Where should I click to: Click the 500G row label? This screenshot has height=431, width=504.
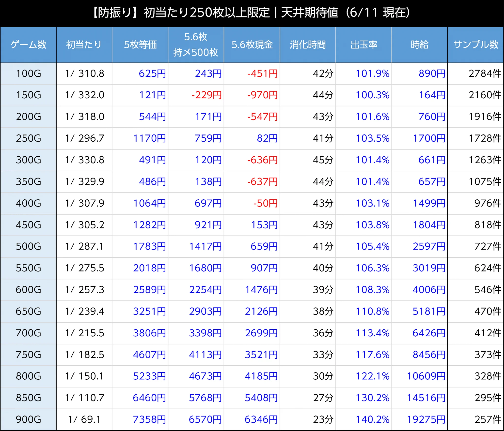pyautogui.click(x=29, y=246)
